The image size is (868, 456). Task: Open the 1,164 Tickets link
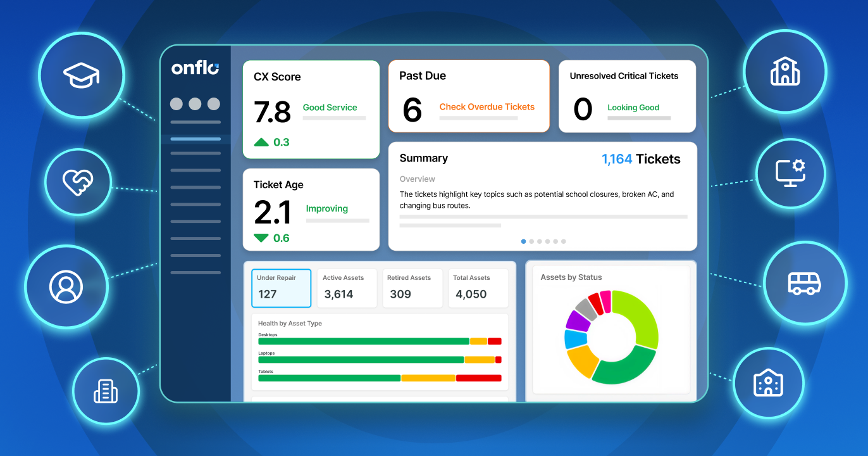coord(641,159)
